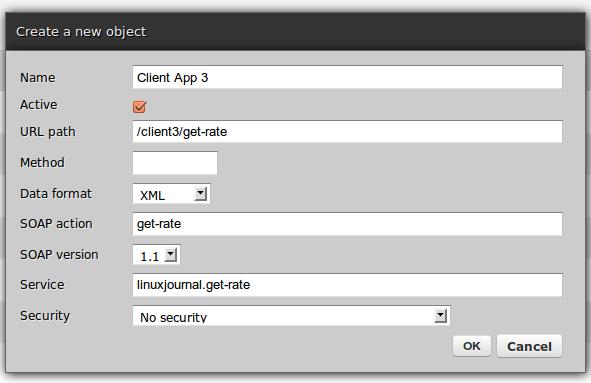
Task: Select the URL path label
Action: [x=48, y=132]
